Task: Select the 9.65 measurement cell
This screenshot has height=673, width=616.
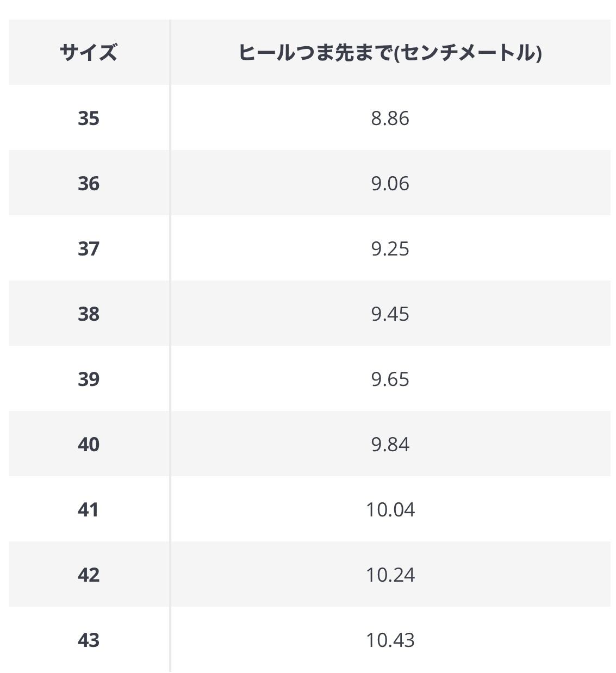Action: [x=390, y=379]
